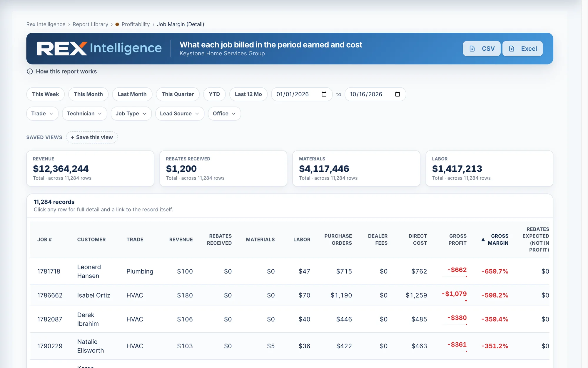Click the REX Intelligence logo
This screenshot has height=368, width=588.
click(x=99, y=48)
